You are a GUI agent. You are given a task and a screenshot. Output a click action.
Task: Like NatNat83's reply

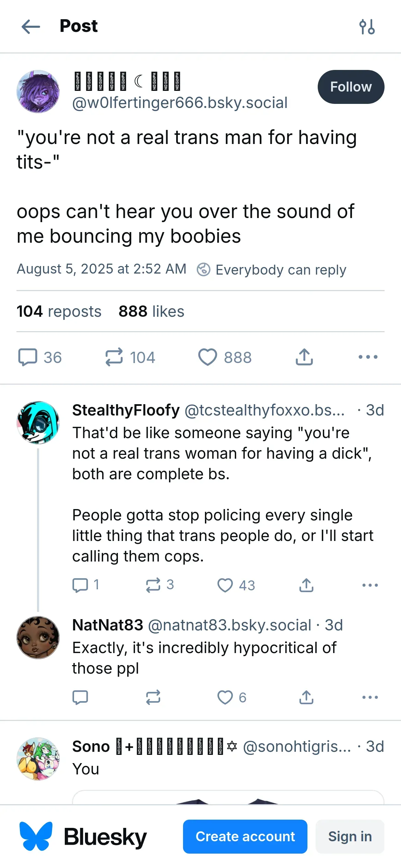pos(225,697)
